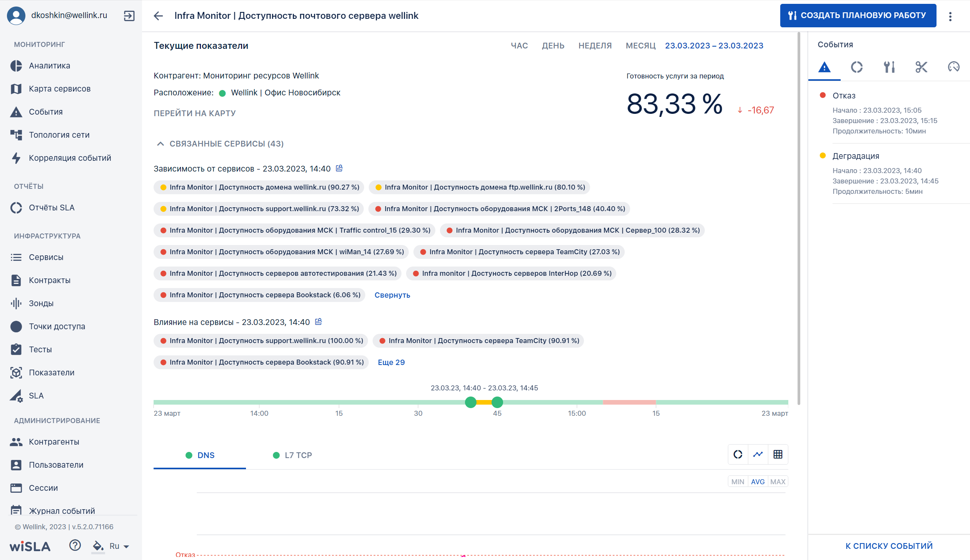Expand more services with Еще 29

click(391, 362)
